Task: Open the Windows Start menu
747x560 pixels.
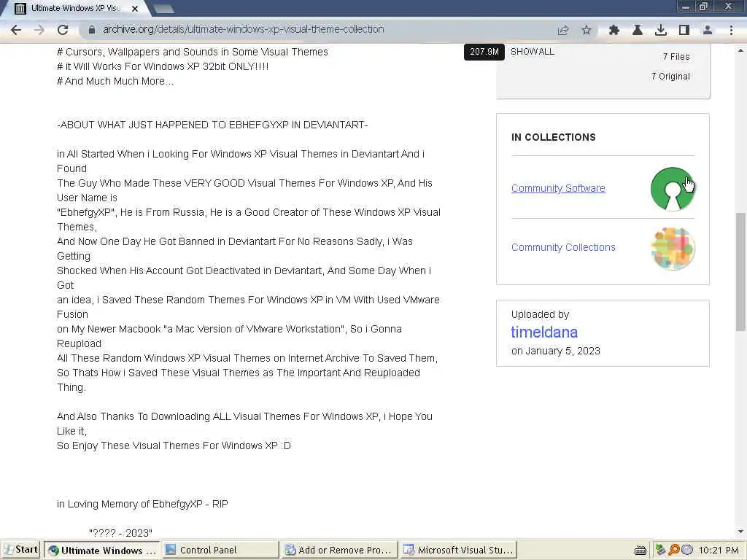Action: pyautogui.click(x=21, y=550)
